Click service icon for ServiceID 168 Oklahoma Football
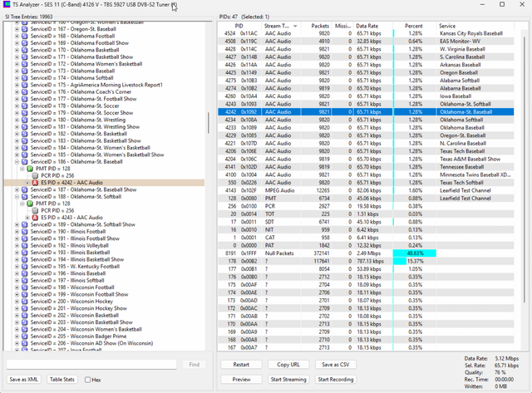The width and height of the screenshot is (532, 393). pos(24,36)
